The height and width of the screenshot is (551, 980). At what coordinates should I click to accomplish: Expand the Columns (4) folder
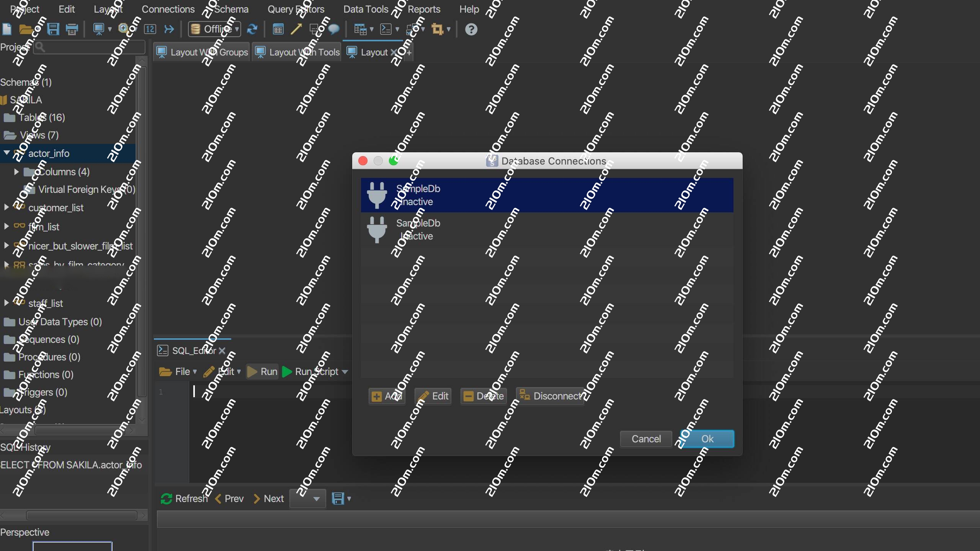[16, 172]
